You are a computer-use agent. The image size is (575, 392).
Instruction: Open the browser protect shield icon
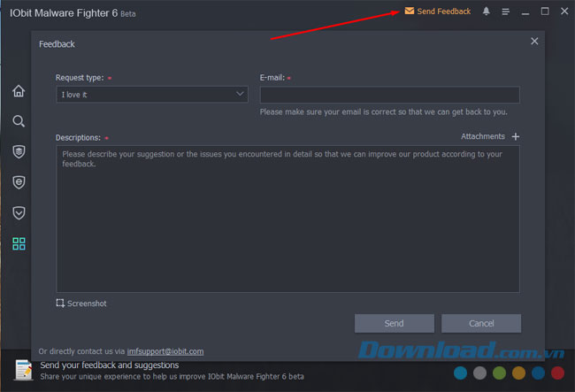[x=19, y=182]
